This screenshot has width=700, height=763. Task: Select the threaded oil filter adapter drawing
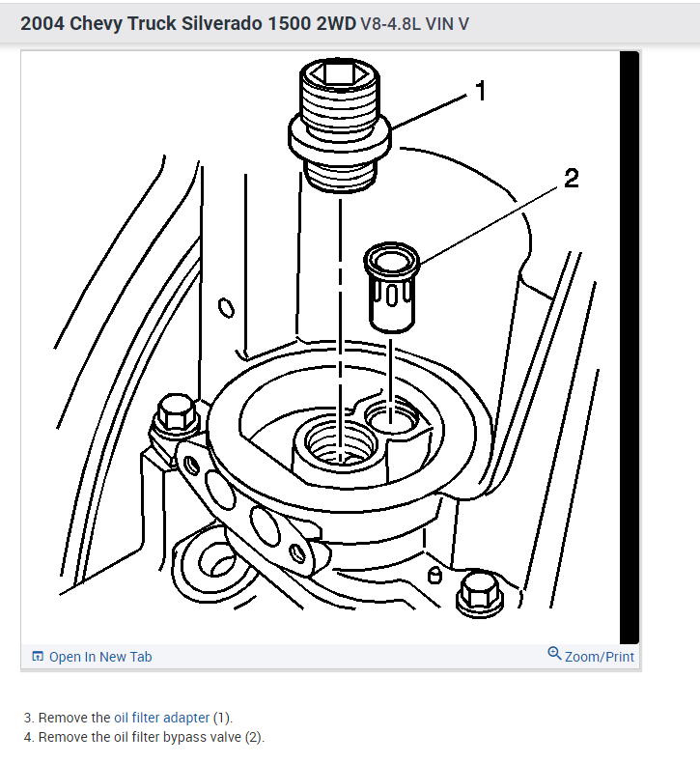(340, 125)
